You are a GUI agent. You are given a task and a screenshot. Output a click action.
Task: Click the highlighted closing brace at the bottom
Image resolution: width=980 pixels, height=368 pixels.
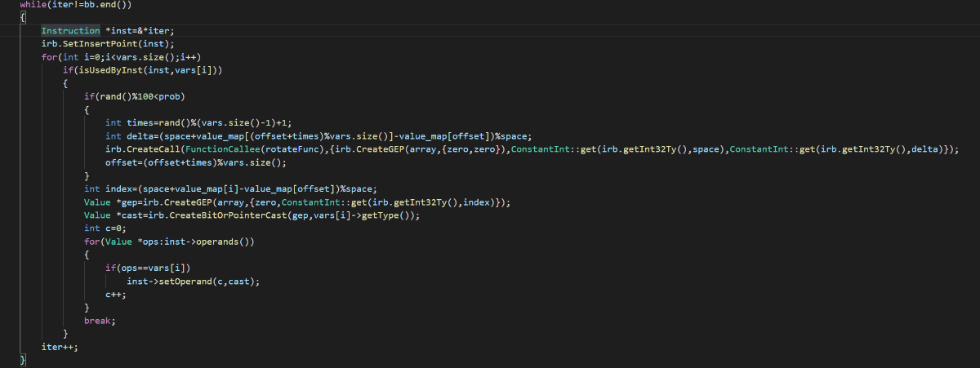tap(23, 359)
